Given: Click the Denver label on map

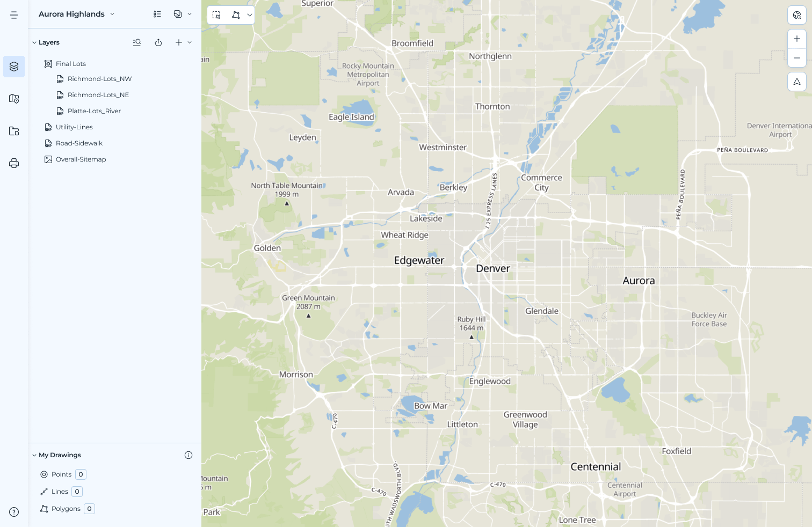Looking at the screenshot, I should click(493, 268).
